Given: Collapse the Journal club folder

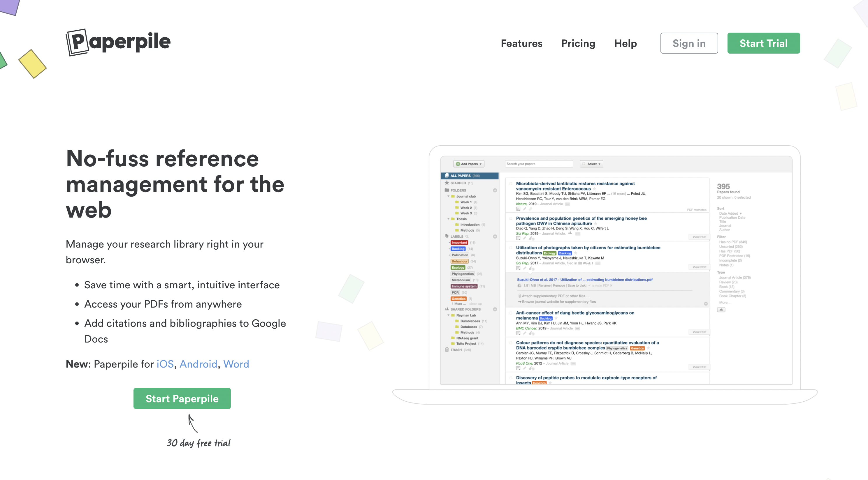Looking at the screenshot, I should [x=449, y=196].
